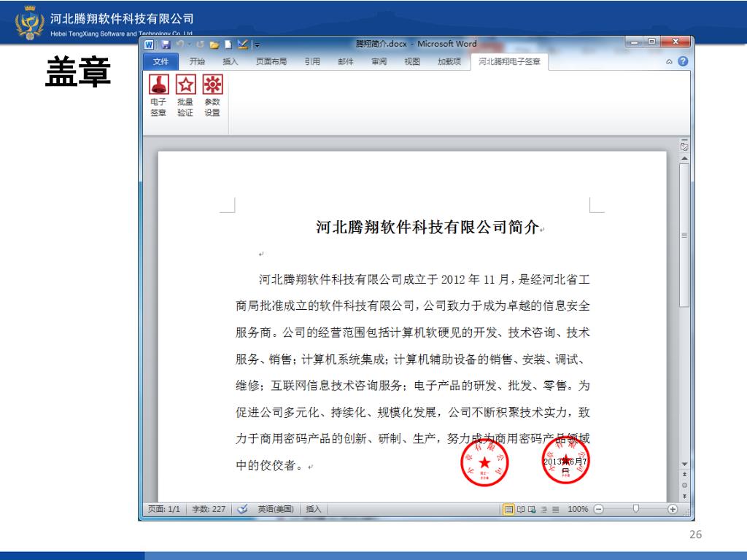Screen dimensions: 747x560
Task: Switch to the 邮件 tab
Action: click(x=345, y=61)
